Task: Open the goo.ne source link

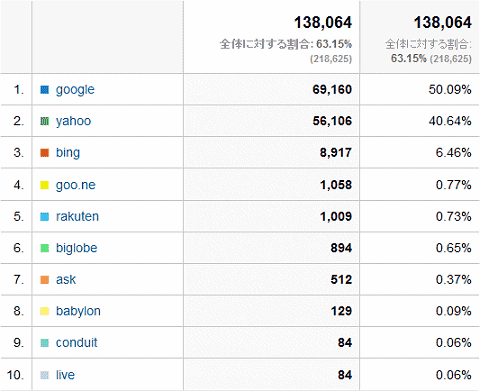Action: [76, 185]
